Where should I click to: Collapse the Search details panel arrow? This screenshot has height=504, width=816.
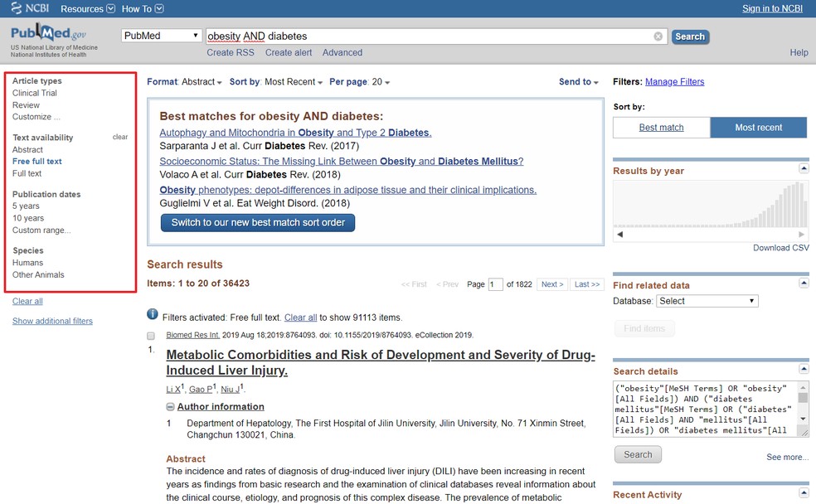(x=803, y=368)
